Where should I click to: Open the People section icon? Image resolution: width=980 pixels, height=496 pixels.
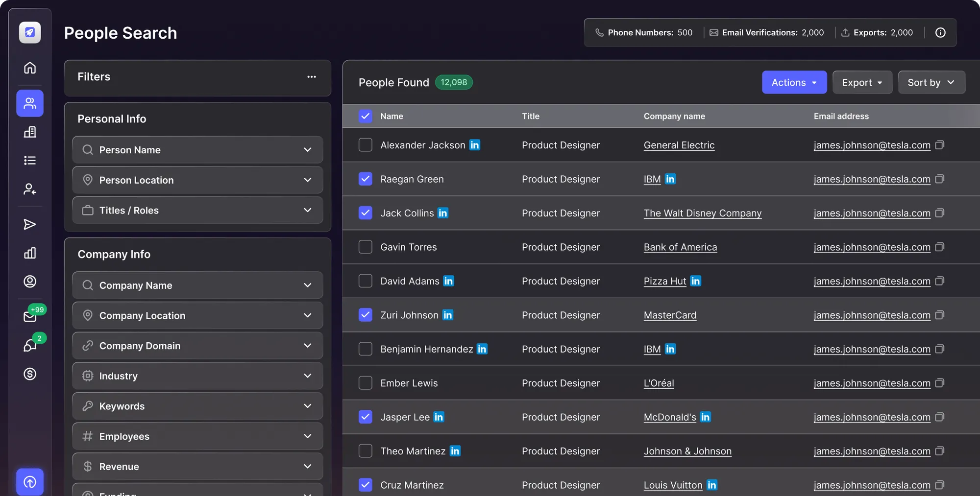coord(30,103)
